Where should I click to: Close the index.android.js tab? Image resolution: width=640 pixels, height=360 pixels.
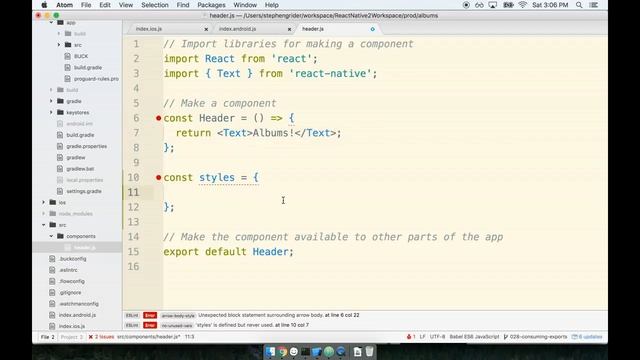(x=289, y=29)
